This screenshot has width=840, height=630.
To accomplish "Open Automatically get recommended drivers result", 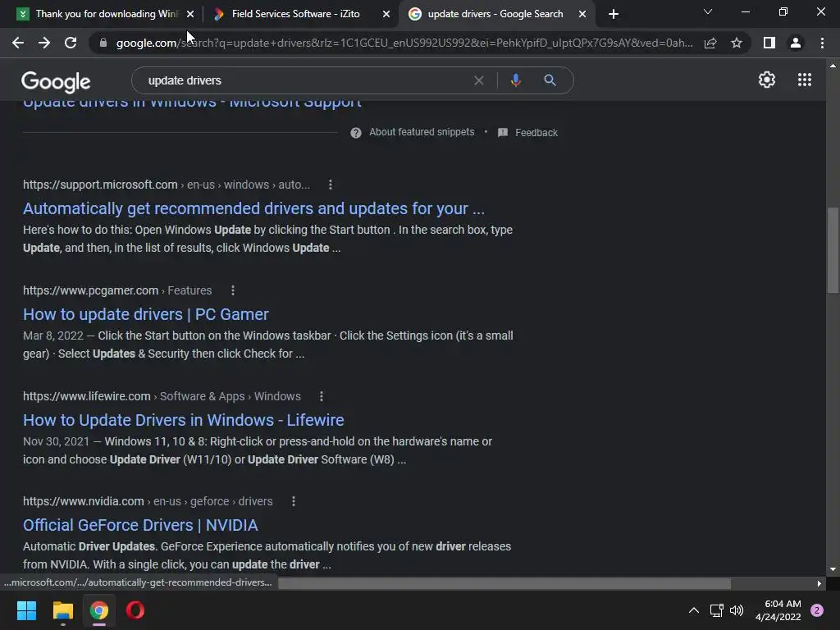I will point(253,208).
